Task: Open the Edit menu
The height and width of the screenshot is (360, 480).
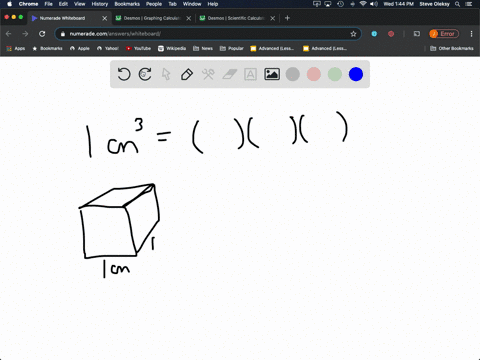Action: [63, 4]
